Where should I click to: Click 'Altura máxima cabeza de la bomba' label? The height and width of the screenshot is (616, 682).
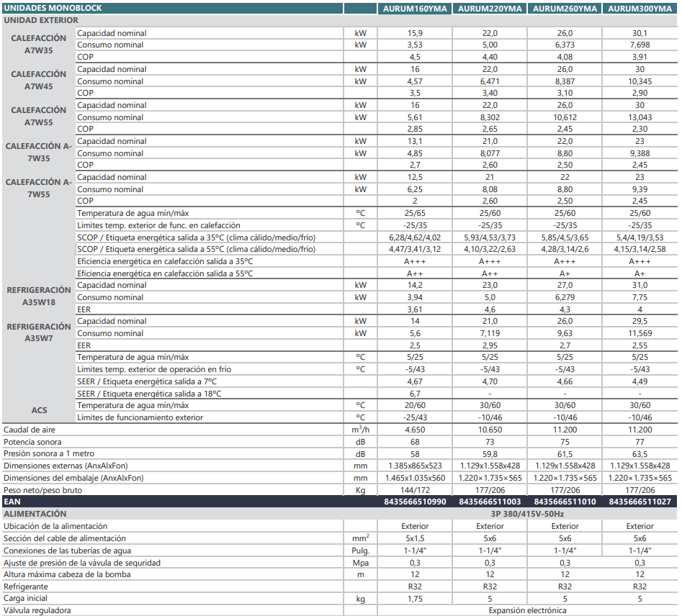(67, 575)
